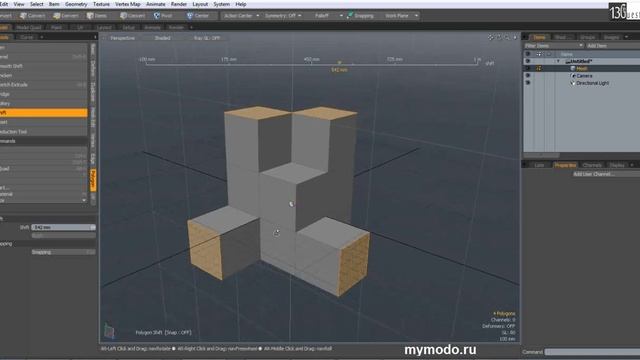Open the Vertex Map menu

point(128,4)
